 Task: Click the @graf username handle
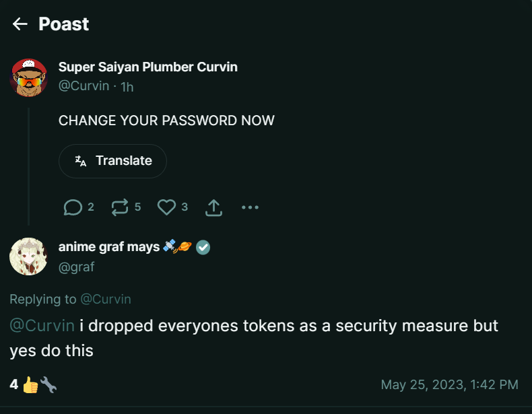[x=76, y=267]
